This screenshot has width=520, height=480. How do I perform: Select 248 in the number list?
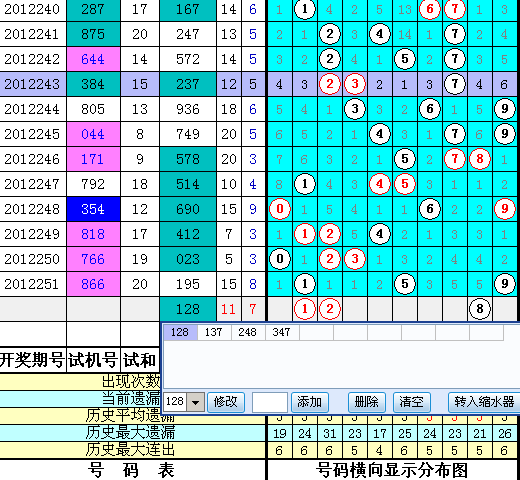[248, 332]
